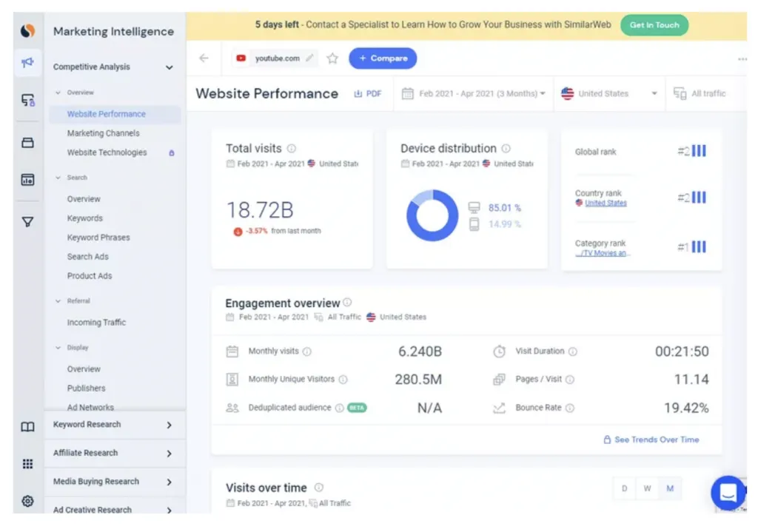This screenshot has width=758, height=532.
Task: Click the pencil edit icon beside youtube.com
Action: (309, 58)
